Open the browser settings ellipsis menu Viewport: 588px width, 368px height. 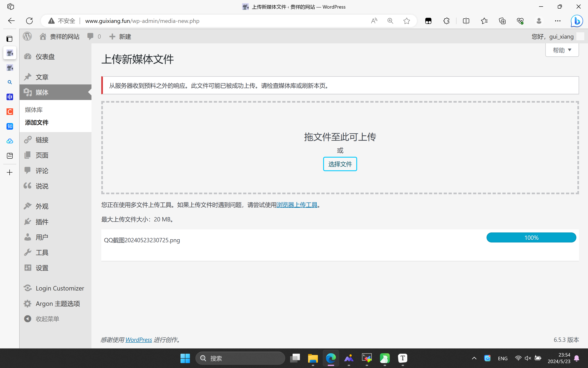(558, 21)
